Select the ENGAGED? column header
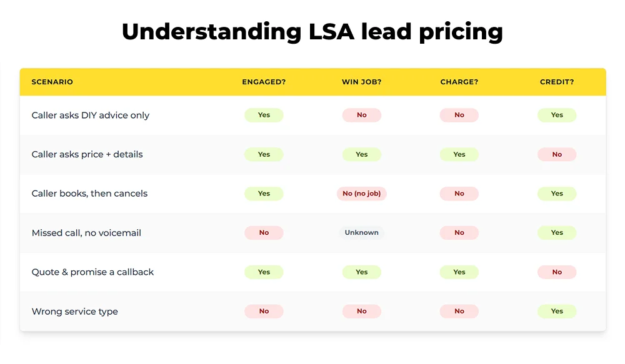Image resolution: width=625 pixels, height=364 pixels. (264, 82)
